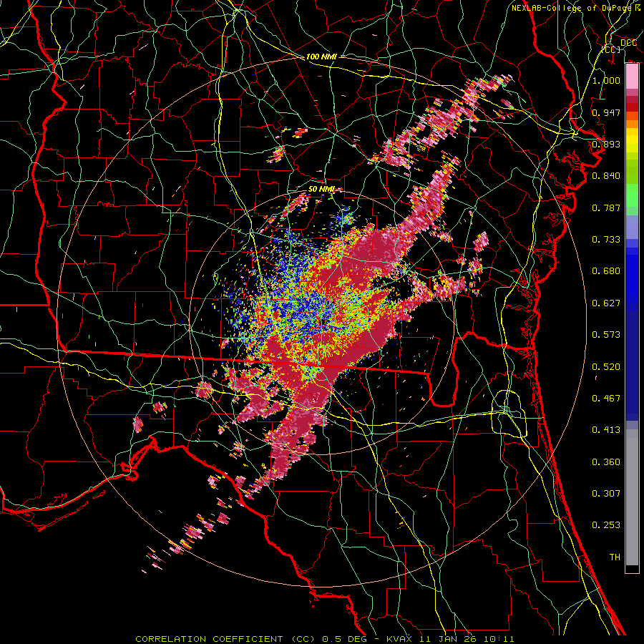The width and height of the screenshot is (644, 644).
Task: Pick the lavender swatch beside 0.733
Action: [632, 227]
